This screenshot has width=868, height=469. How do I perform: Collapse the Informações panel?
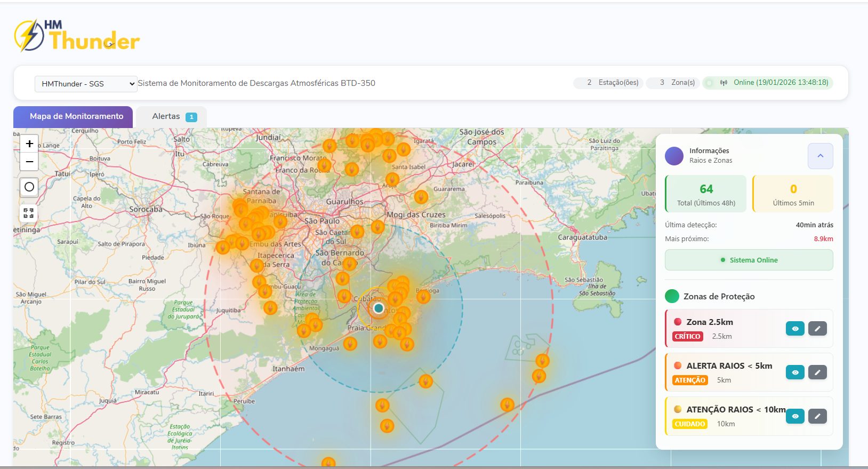click(x=820, y=156)
